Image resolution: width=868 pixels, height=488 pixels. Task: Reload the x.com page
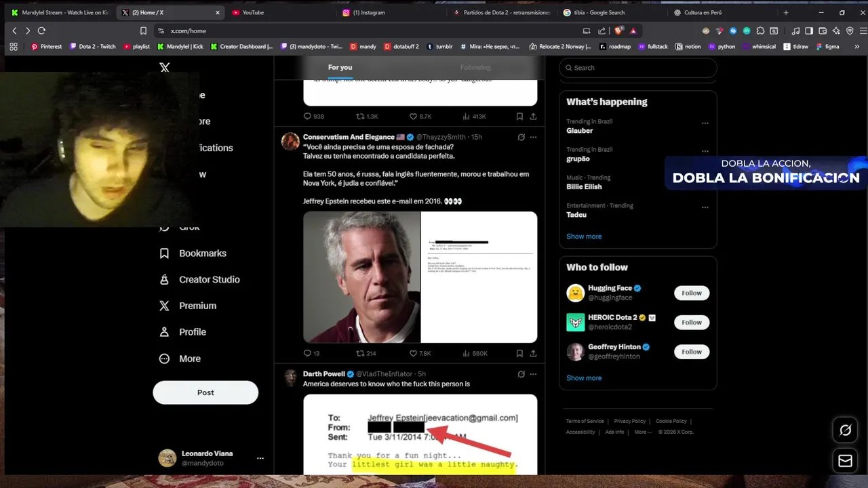(x=41, y=30)
